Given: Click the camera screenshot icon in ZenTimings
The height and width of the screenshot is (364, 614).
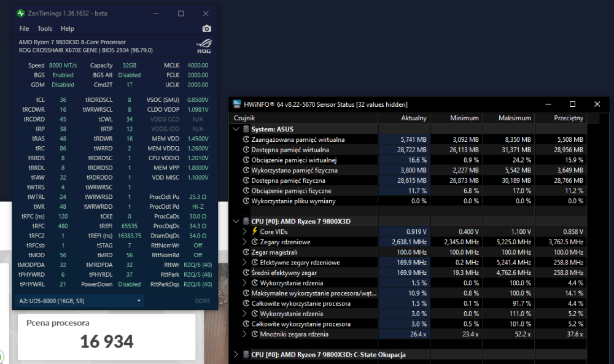Looking at the screenshot, I should pyautogui.click(x=206, y=29).
